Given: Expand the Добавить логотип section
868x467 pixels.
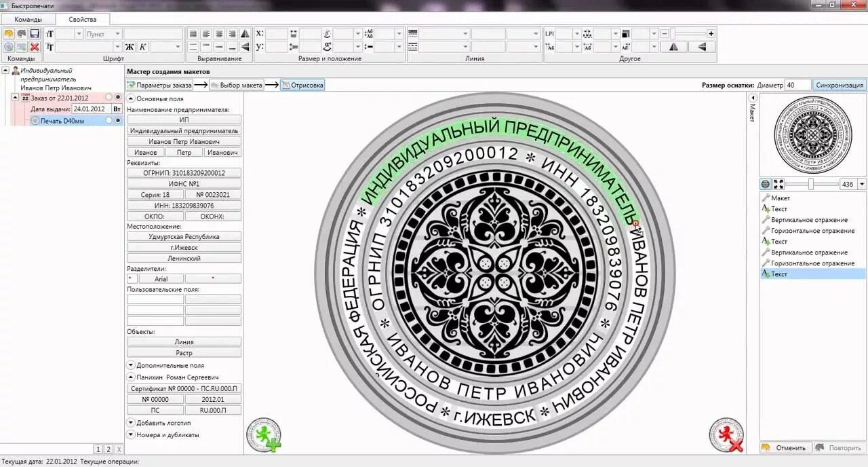Looking at the screenshot, I should [131, 422].
